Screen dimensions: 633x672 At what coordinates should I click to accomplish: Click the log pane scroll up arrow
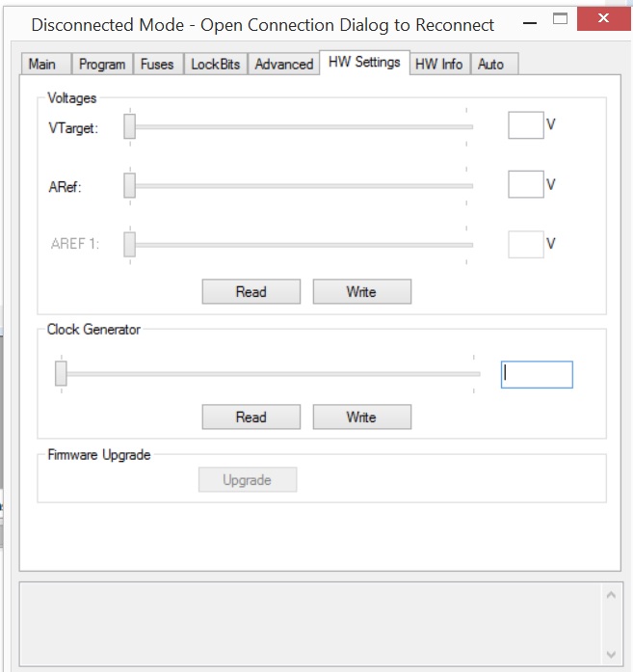[x=611, y=595]
